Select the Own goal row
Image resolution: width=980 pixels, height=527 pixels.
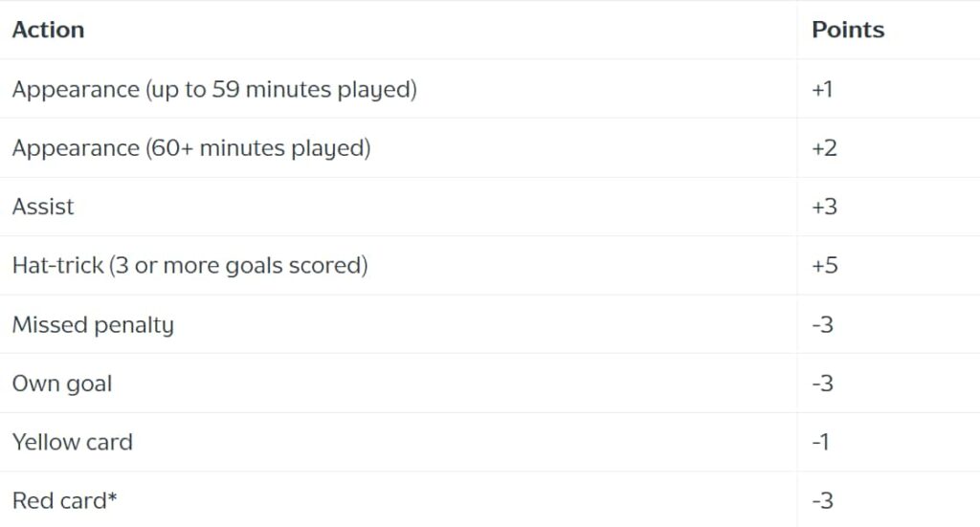[490, 383]
